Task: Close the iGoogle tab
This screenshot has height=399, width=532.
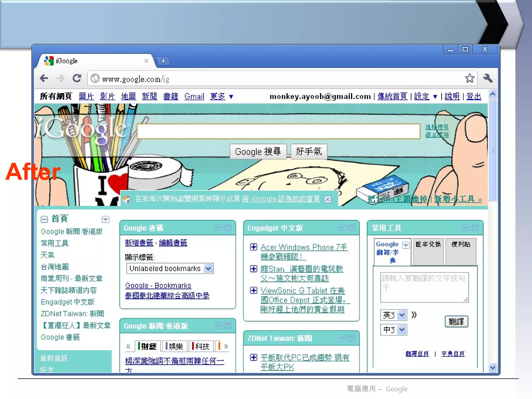Action: 146,61
